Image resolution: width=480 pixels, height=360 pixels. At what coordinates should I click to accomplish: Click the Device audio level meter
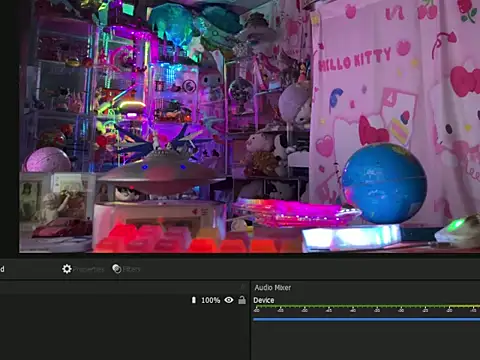click(x=366, y=306)
